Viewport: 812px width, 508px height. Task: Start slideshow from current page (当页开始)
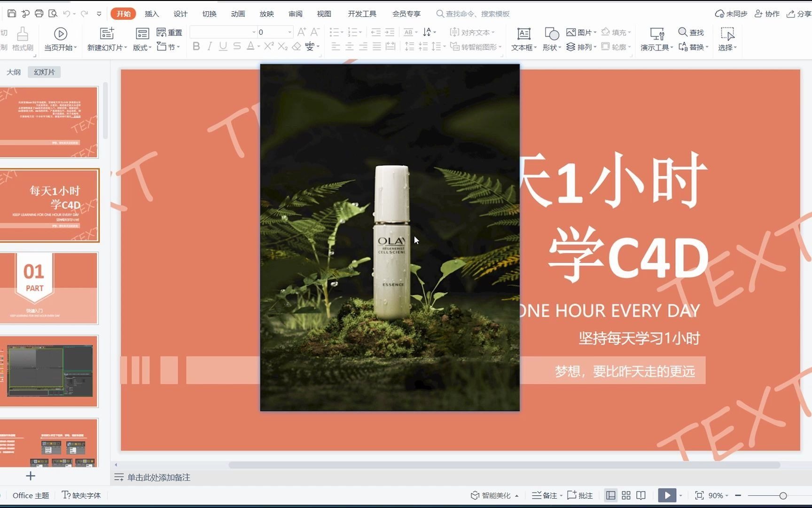(60, 39)
